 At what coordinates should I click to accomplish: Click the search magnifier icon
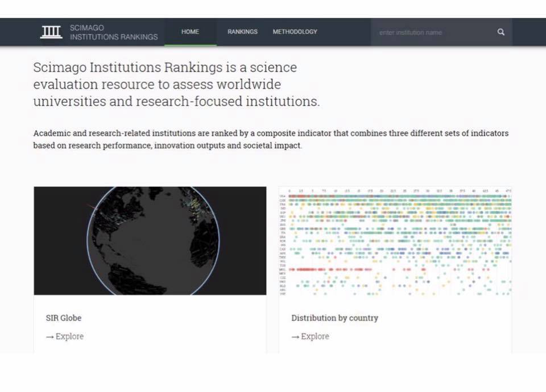click(500, 32)
